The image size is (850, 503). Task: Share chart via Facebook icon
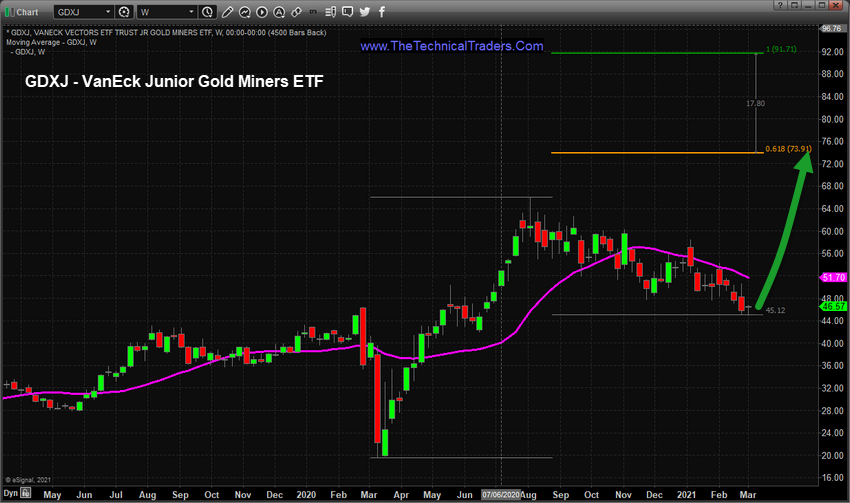(x=382, y=12)
